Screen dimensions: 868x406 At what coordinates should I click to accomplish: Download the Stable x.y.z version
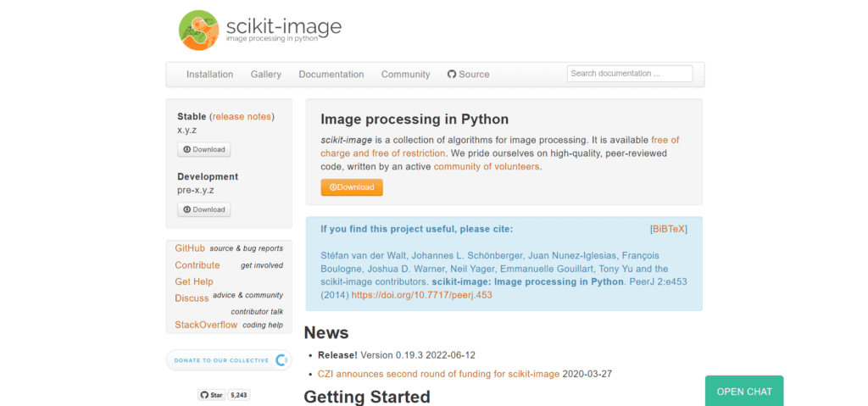[x=203, y=149]
